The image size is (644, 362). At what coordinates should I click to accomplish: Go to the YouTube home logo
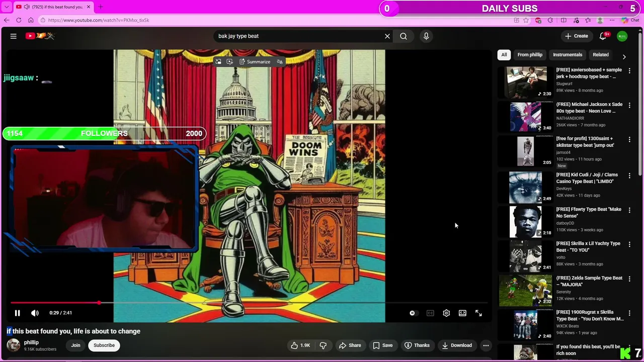[40, 36]
